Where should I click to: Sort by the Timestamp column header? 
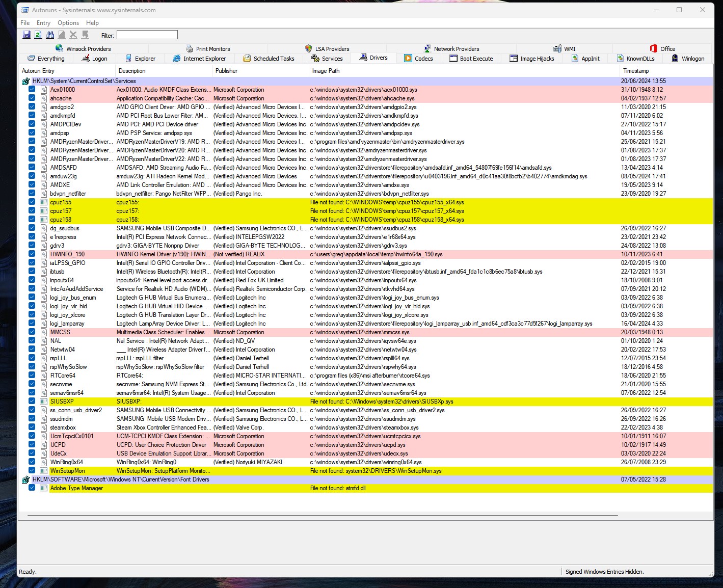click(x=666, y=71)
